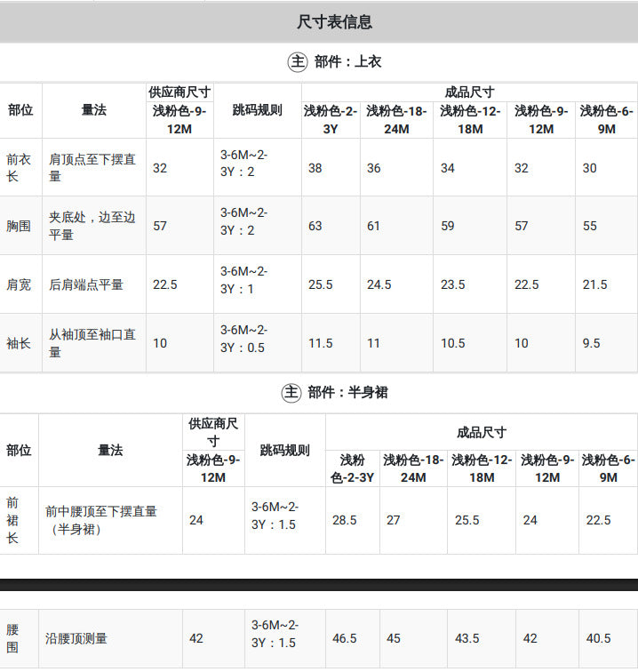
Task: Click value 46.5 in 腰围 row
Action: coord(345,638)
